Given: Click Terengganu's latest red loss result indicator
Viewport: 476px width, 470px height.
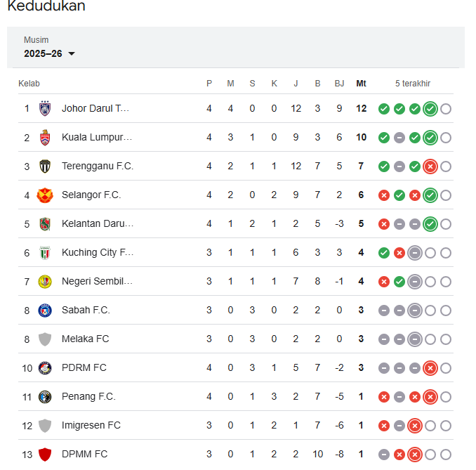Looking at the screenshot, I should 430,167.
